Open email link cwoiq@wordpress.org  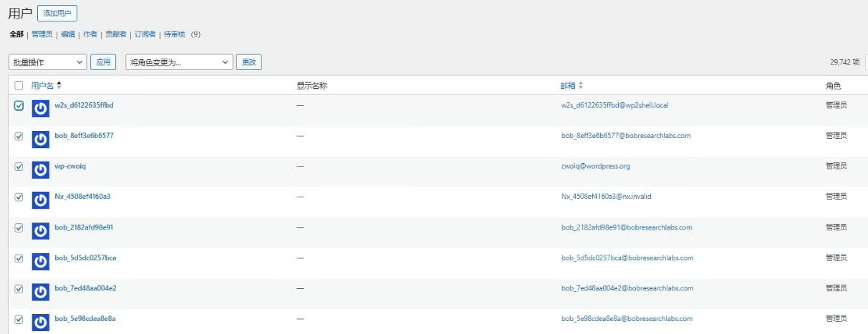click(x=596, y=167)
